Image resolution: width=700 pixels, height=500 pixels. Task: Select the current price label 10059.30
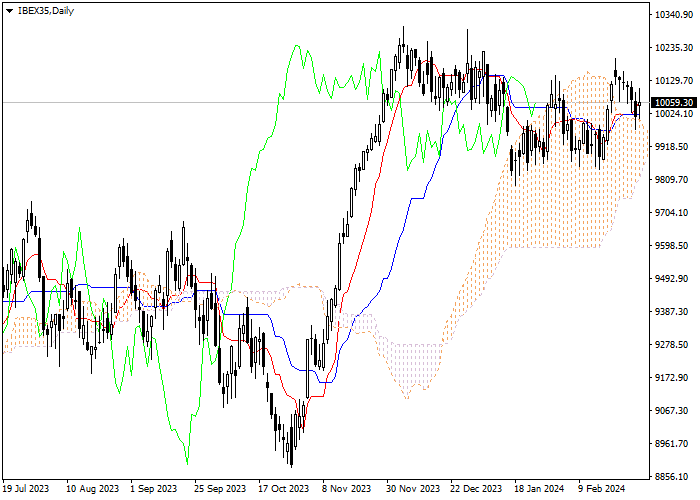pos(674,103)
